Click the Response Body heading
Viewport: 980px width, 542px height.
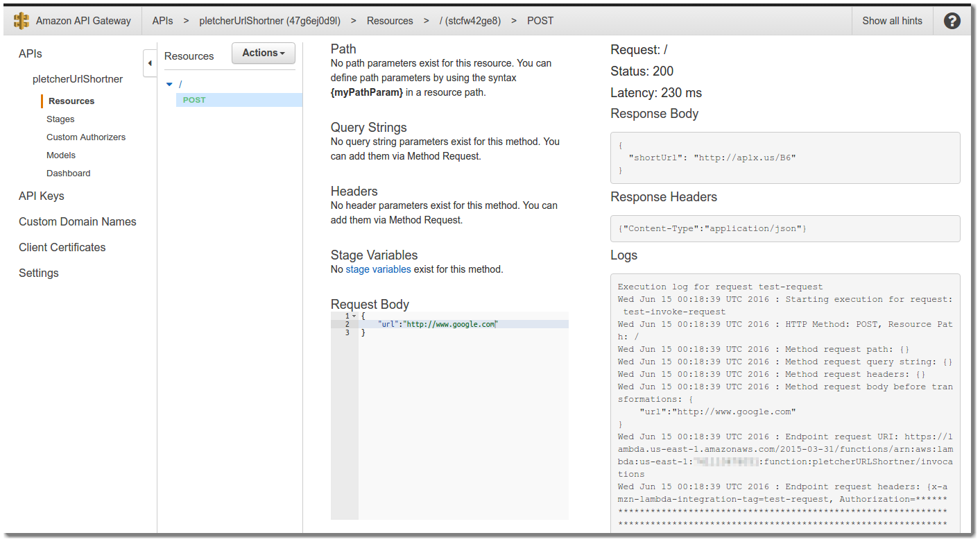(655, 114)
